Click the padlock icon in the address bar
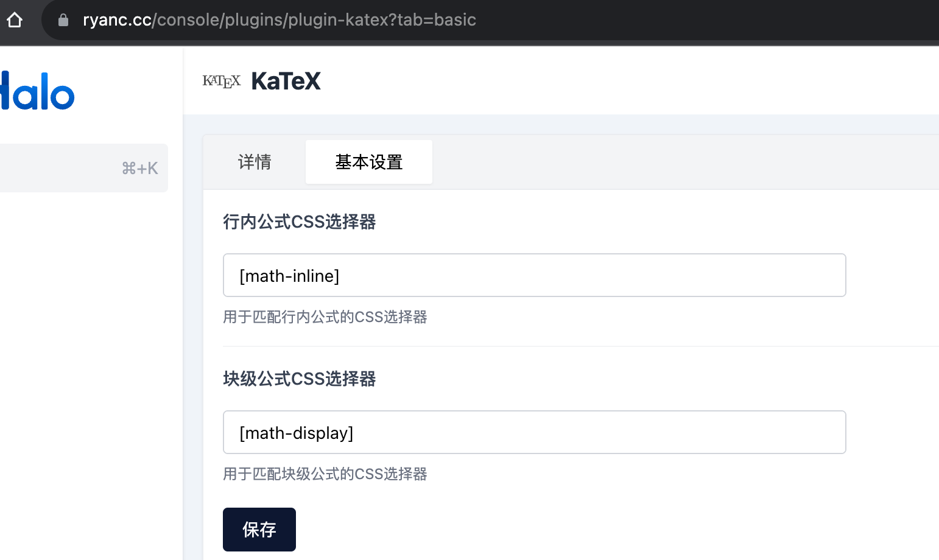 (x=63, y=19)
